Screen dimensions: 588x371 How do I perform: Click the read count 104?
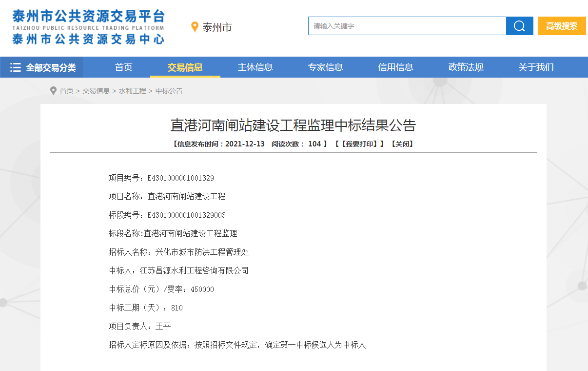[x=314, y=144]
